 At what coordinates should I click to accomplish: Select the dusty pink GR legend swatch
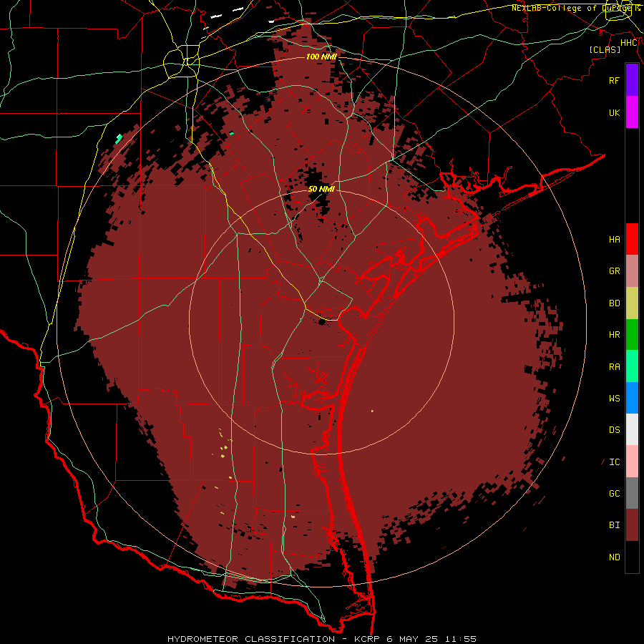[x=632, y=271]
